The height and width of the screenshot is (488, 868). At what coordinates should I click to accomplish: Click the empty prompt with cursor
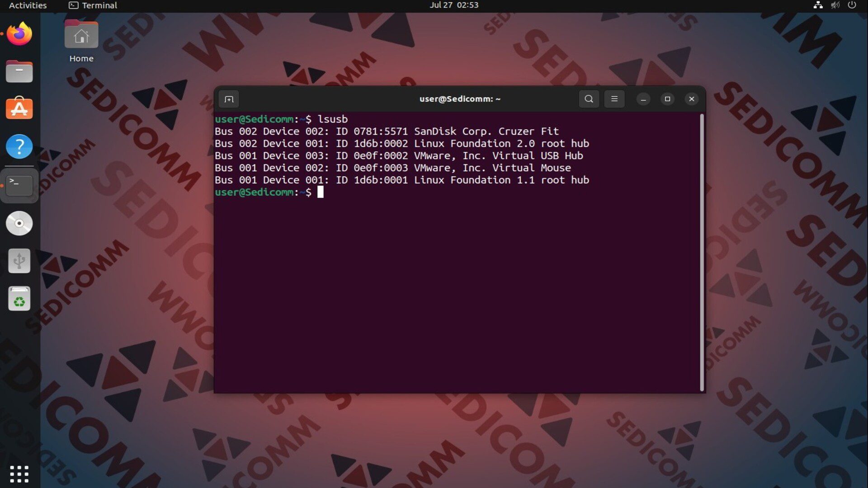click(269, 192)
